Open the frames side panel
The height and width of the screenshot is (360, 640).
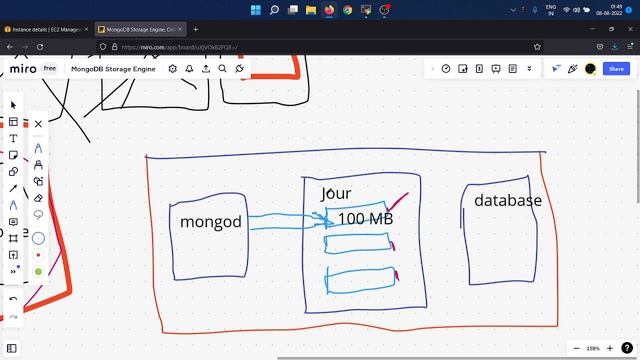pyautogui.click(x=11, y=348)
